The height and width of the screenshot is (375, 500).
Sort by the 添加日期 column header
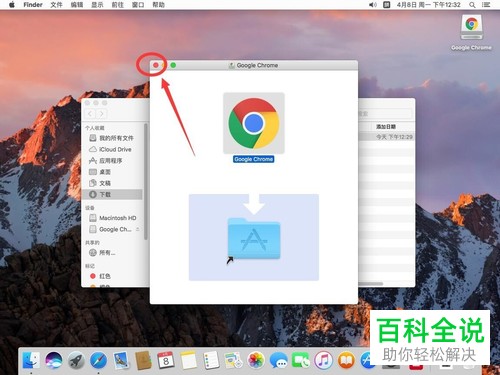click(x=386, y=127)
